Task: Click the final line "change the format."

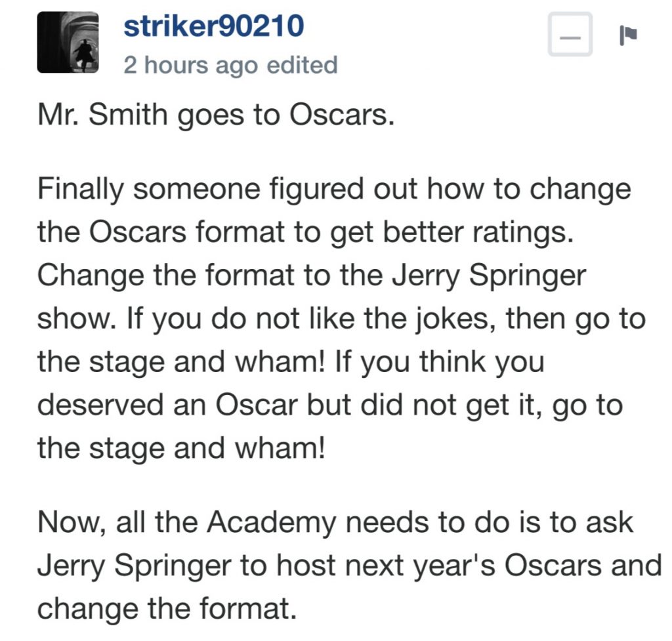Action: tap(163, 608)
